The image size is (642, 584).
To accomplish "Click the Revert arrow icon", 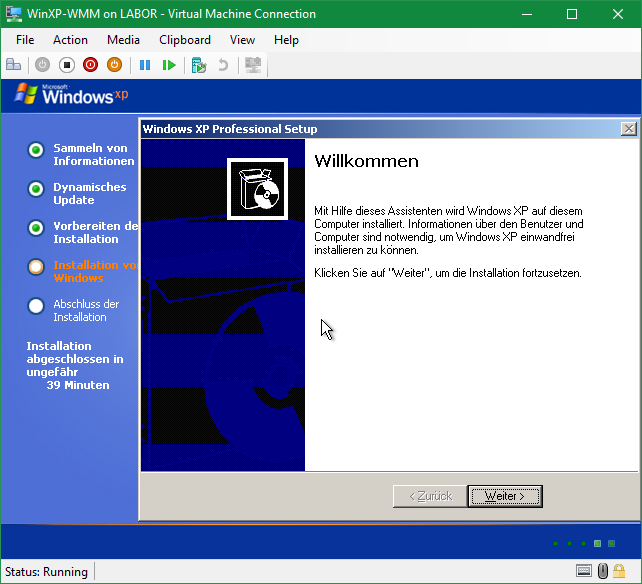I will click(223, 65).
